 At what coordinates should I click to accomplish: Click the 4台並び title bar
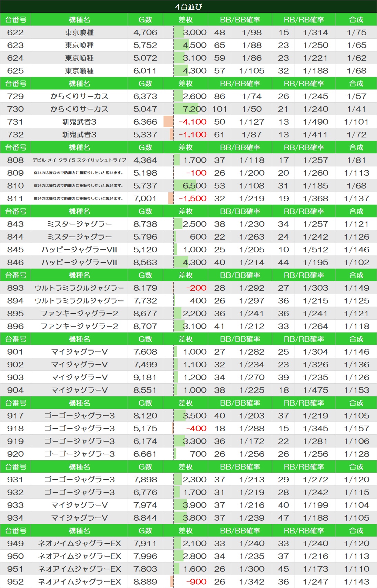188,7
